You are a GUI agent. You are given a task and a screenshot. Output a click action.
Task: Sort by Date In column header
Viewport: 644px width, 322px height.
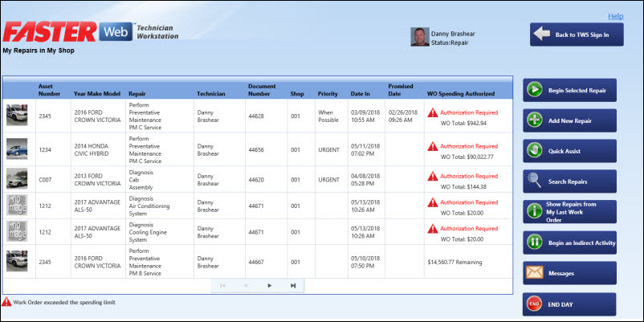point(360,94)
